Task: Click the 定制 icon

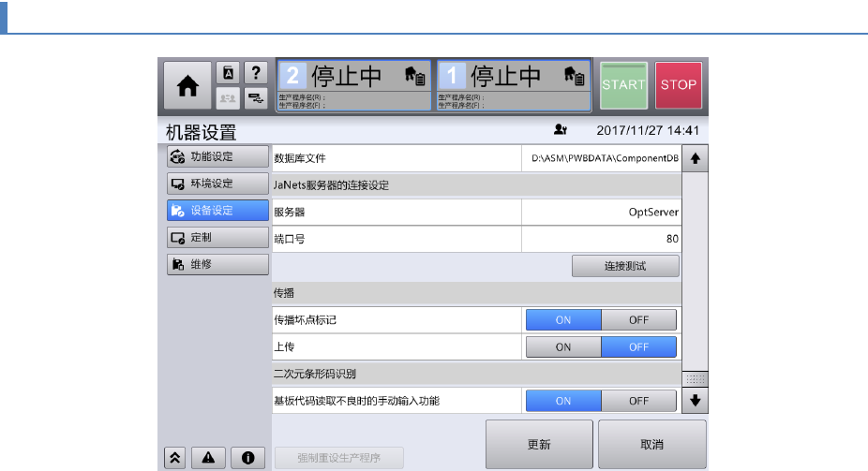Action: click(x=177, y=238)
